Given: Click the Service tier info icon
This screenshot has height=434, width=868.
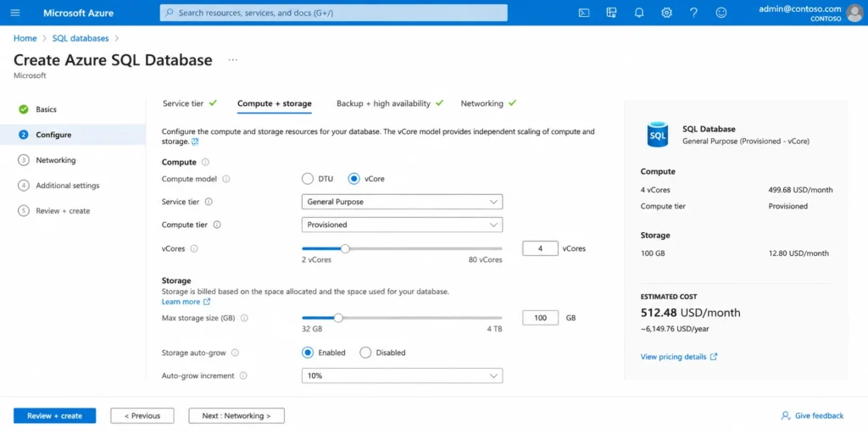Looking at the screenshot, I should tap(209, 202).
